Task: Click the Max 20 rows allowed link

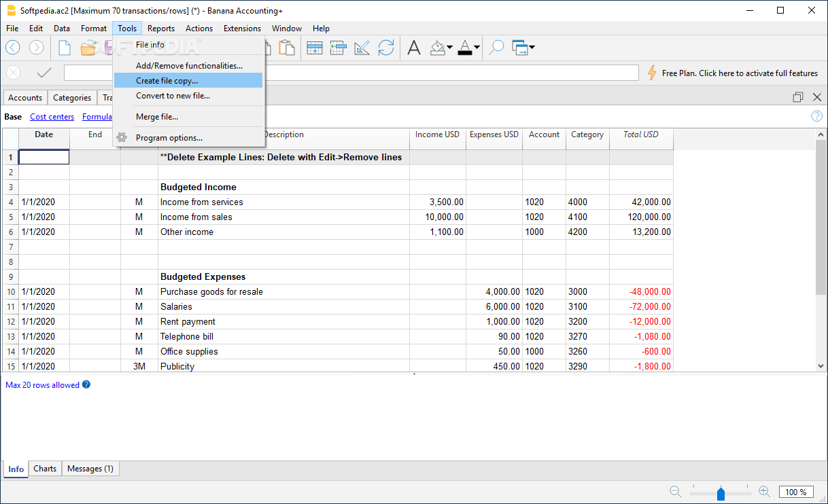Action: pyautogui.click(x=43, y=385)
